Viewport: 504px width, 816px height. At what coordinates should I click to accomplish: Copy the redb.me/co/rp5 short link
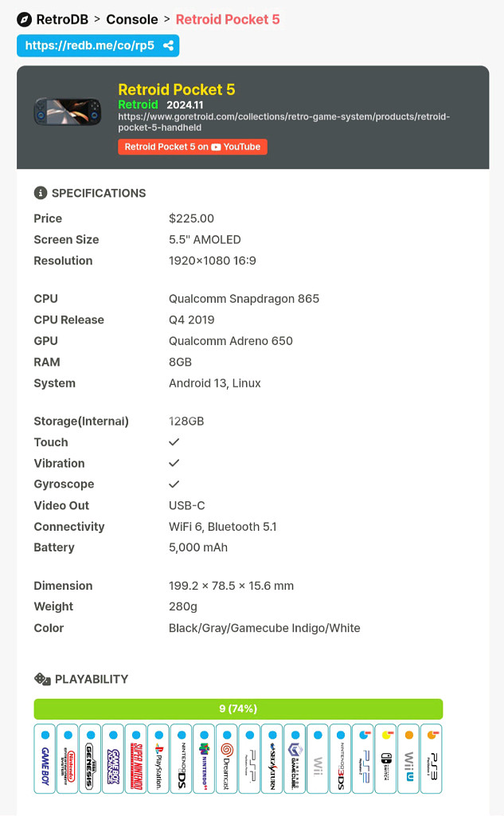[x=89, y=46]
